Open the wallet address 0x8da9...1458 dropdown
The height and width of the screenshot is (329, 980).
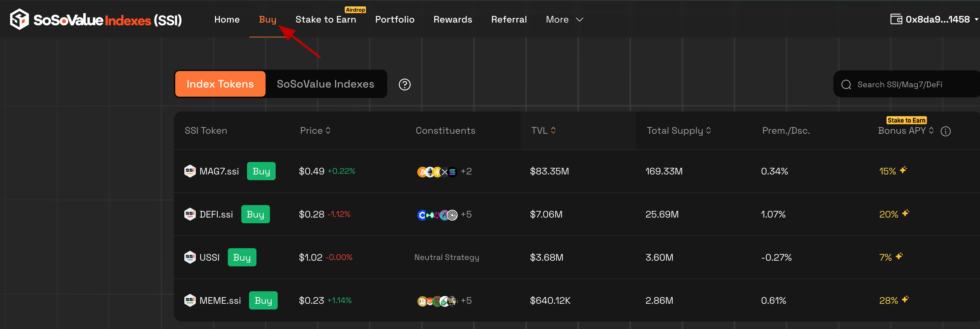coord(938,20)
